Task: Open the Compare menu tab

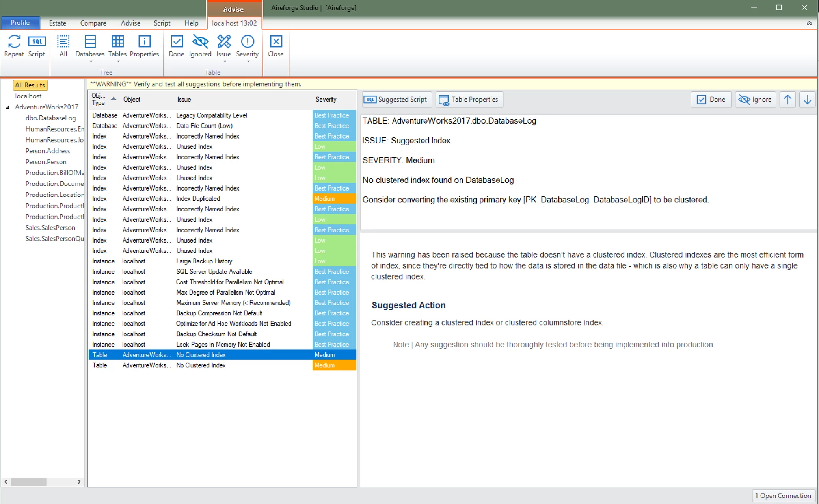Action: [x=93, y=23]
